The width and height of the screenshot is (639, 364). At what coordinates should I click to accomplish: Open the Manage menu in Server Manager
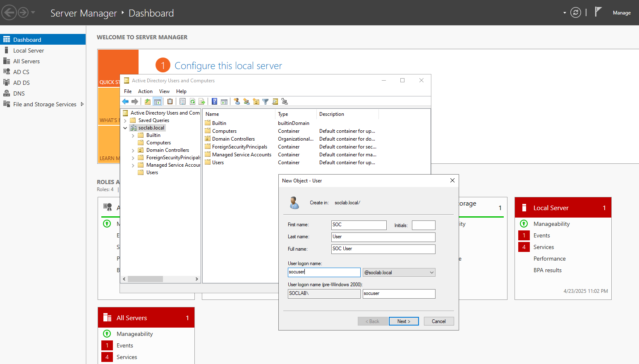tap(622, 13)
